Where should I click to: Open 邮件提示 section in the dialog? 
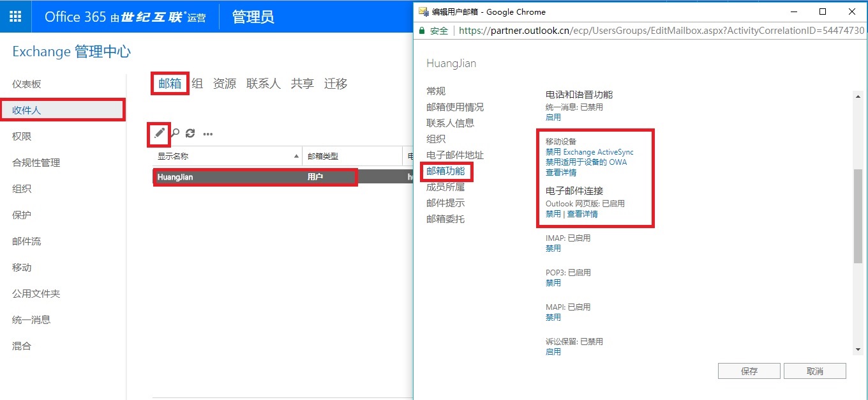pos(445,203)
